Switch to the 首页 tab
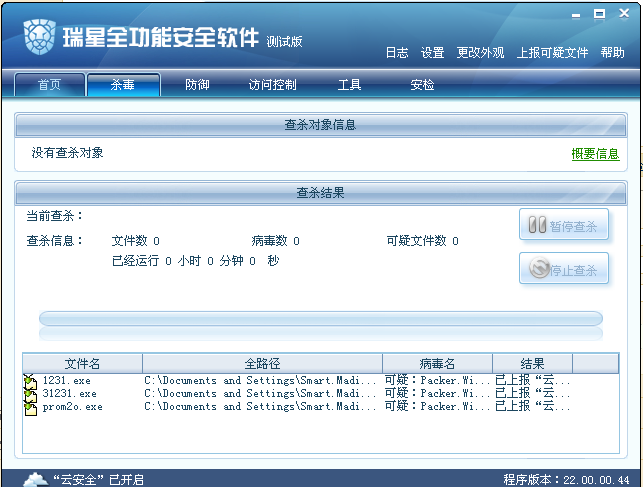 50,85
